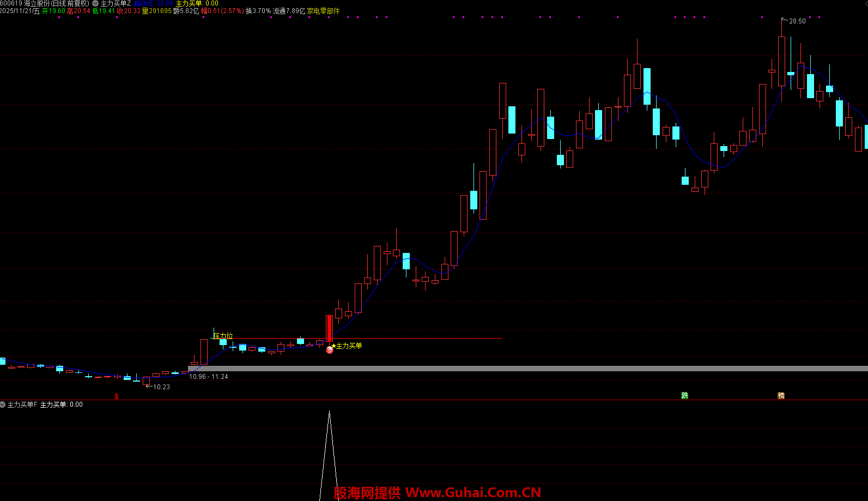Click the 主力买单F indicator name
This screenshot has height=501, width=868.
point(22,405)
